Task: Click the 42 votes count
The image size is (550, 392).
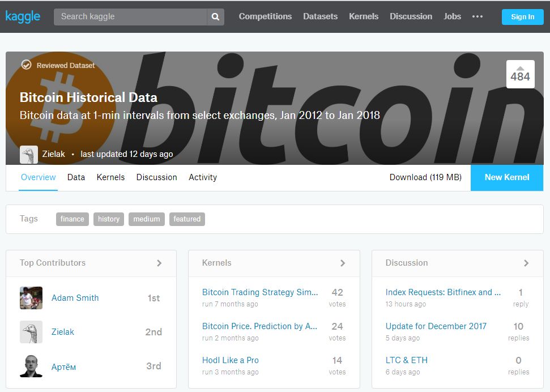Action: 337,297
